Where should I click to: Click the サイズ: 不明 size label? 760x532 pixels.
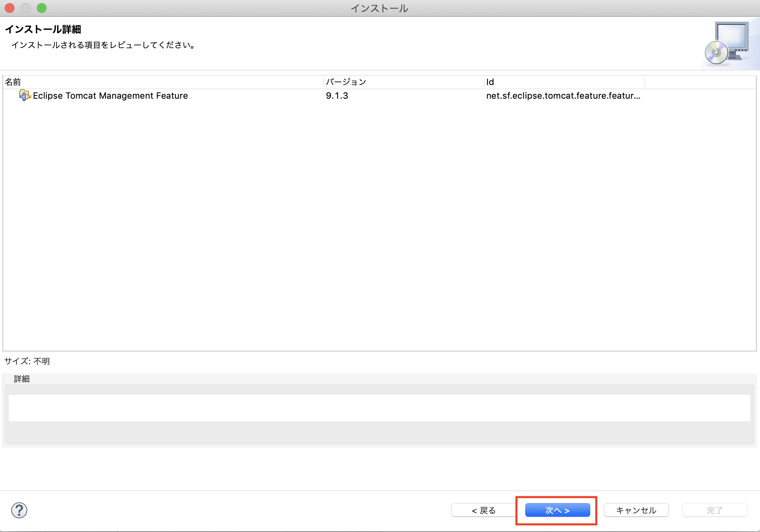tap(27, 361)
